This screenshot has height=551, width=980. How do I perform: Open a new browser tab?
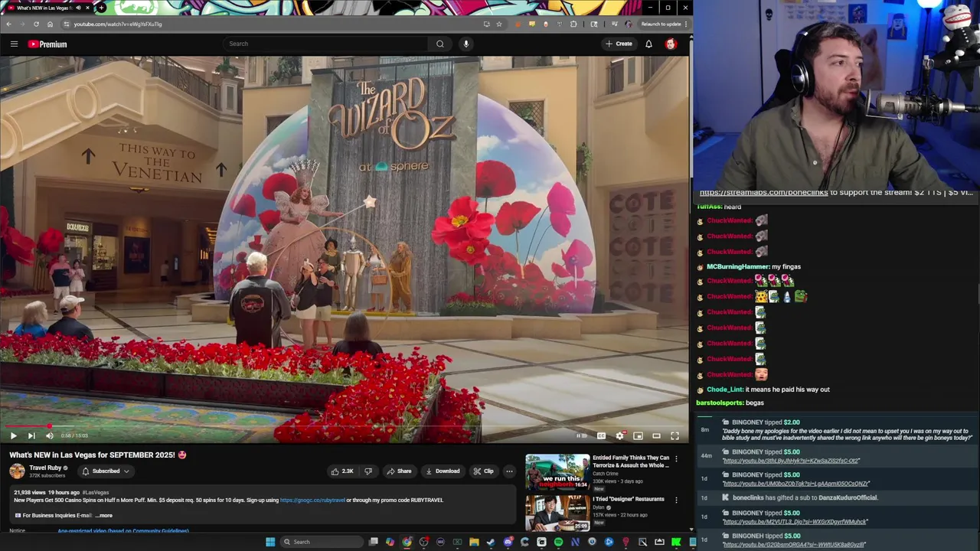pyautogui.click(x=101, y=8)
